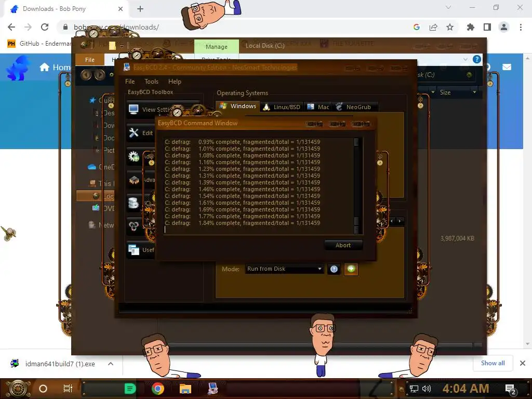Close the Chrome downloads bar
The width and height of the screenshot is (532, 399).
pyautogui.click(x=523, y=363)
